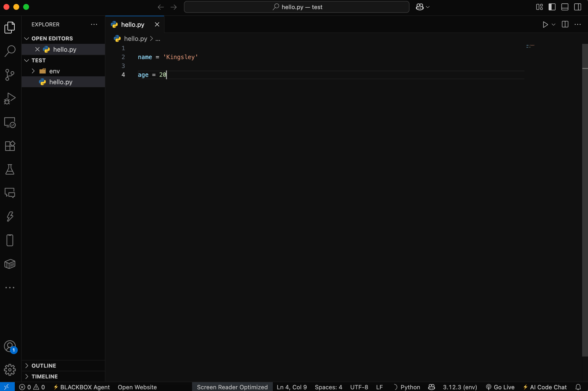Click the hello.py breadcrumb above the editor
Image resolution: width=588 pixels, height=391 pixels.
(135, 39)
